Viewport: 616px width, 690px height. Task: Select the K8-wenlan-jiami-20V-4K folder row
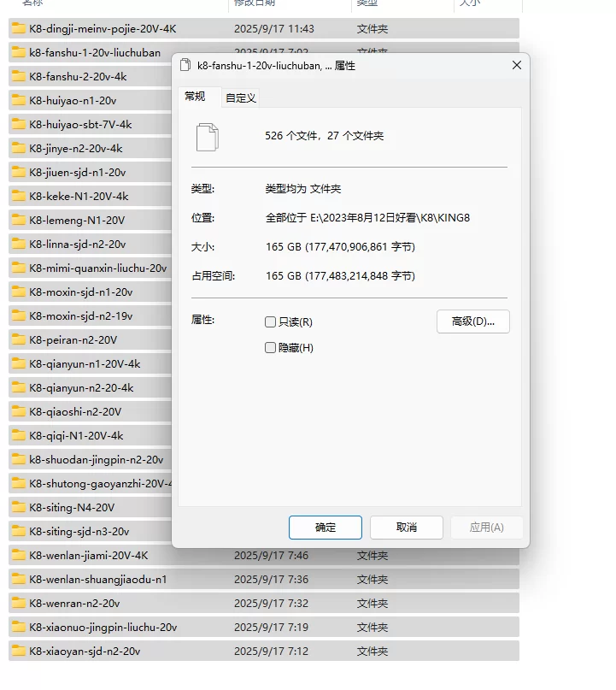tap(88, 556)
